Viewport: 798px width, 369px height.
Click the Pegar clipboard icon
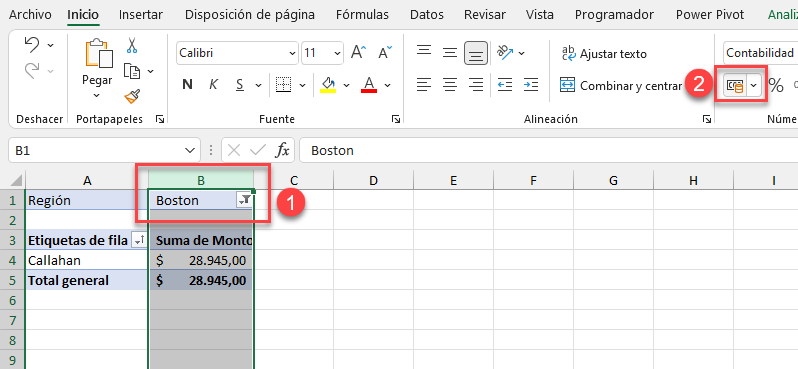[99, 53]
